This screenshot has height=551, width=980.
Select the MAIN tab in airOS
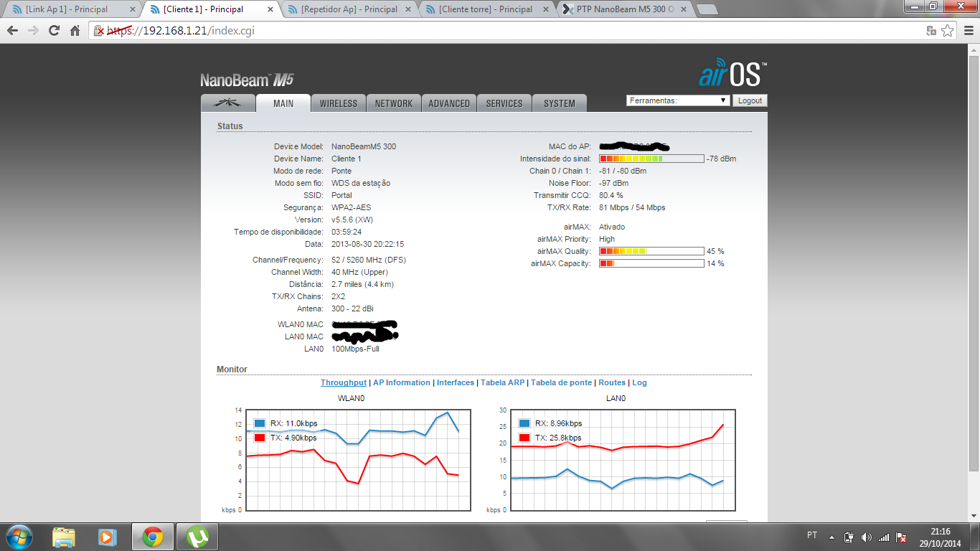click(283, 103)
